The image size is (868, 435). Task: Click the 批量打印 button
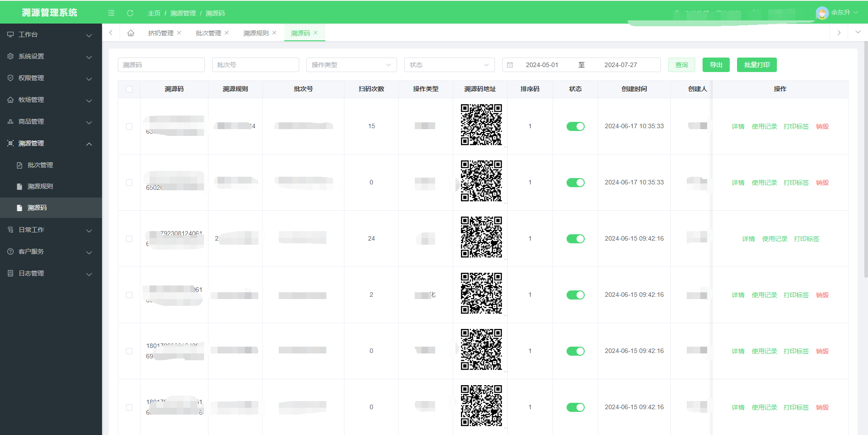pos(757,65)
